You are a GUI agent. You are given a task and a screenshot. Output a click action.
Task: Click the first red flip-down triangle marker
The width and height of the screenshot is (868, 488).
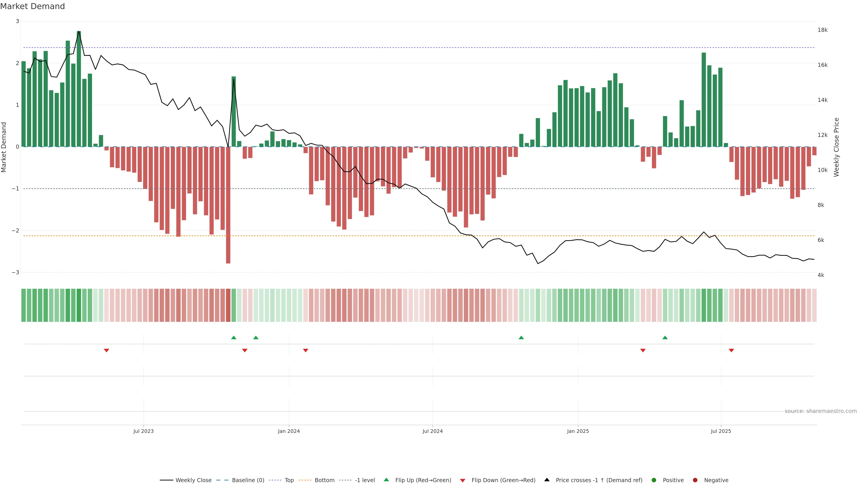click(106, 351)
